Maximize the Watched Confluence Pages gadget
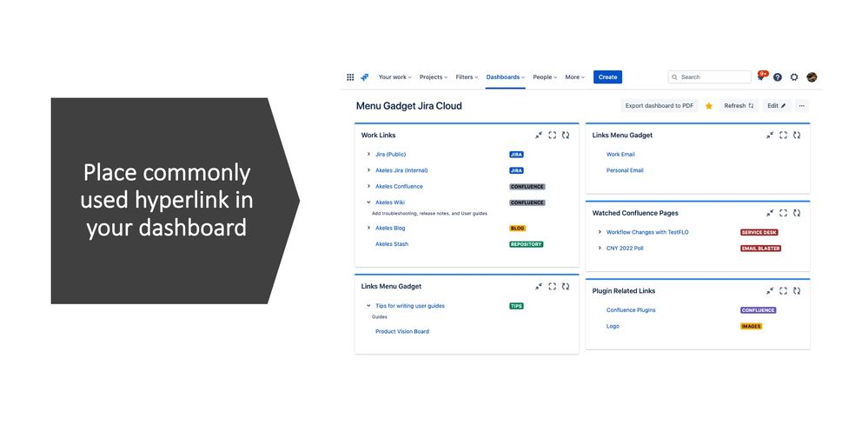 point(783,213)
